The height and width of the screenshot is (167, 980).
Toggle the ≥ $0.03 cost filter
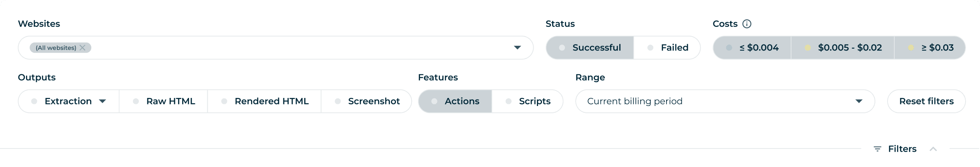930,48
